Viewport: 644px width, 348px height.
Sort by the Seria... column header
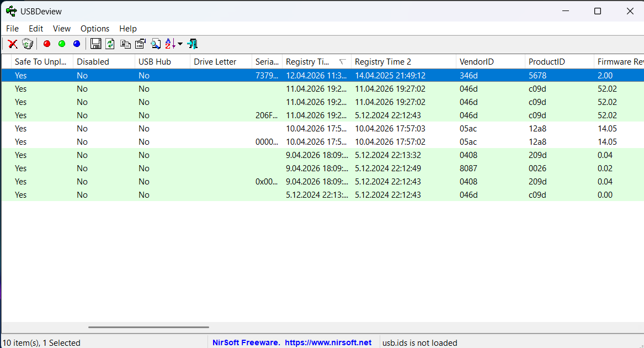coord(267,62)
